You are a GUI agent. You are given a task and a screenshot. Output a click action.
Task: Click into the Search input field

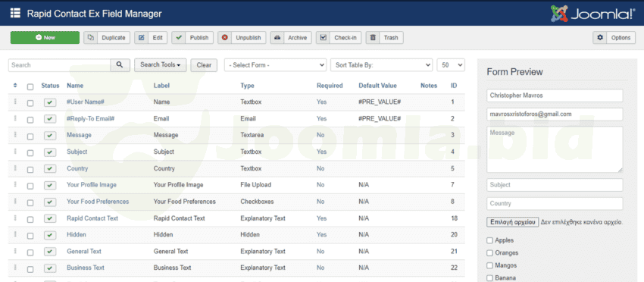pyautogui.click(x=60, y=65)
